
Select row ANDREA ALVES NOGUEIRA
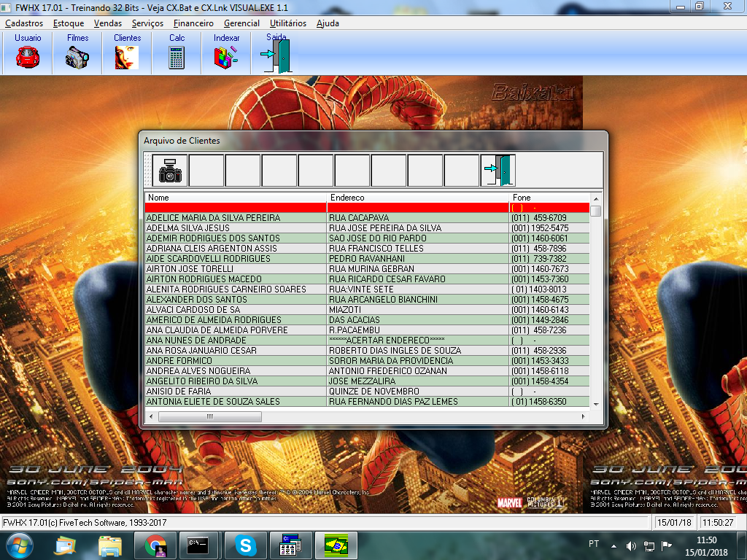click(x=367, y=371)
